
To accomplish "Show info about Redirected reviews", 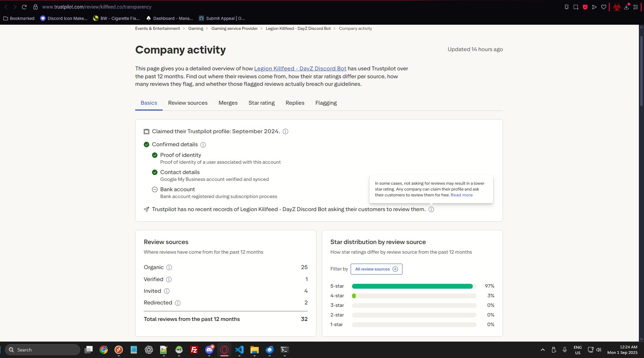I will pyautogui.click(x=178, y=303).
